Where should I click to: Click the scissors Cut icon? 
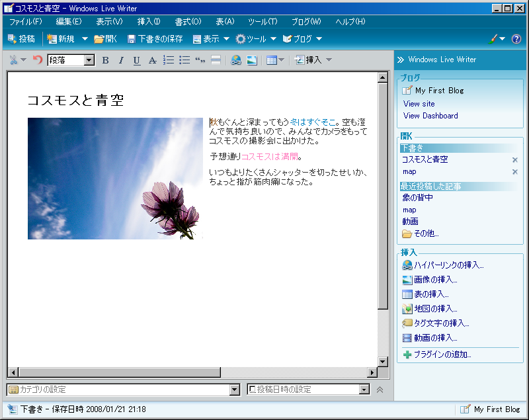[x=13, y=60]
